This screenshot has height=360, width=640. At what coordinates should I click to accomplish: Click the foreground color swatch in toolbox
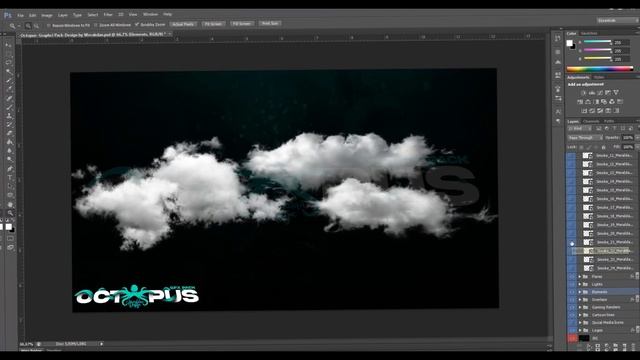click(x=8, y=227)
